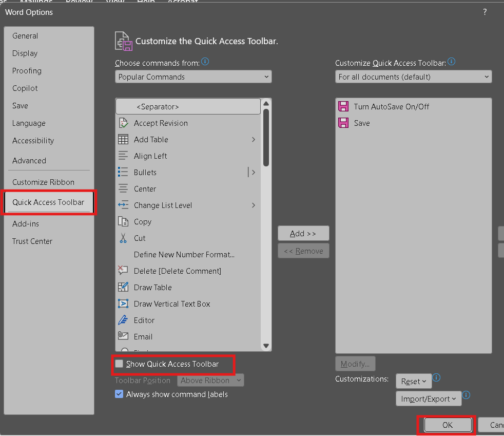Enable Show Quick Access Toolbar checkbox
The height and width of the screenshot is (436, 504).
coord(119,364)
